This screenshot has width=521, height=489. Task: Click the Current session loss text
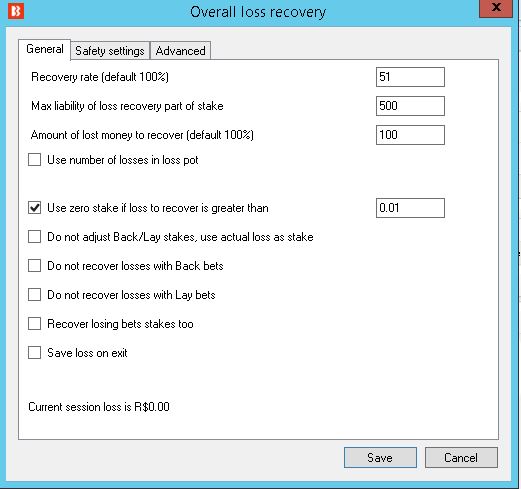(x=99, y=407)
